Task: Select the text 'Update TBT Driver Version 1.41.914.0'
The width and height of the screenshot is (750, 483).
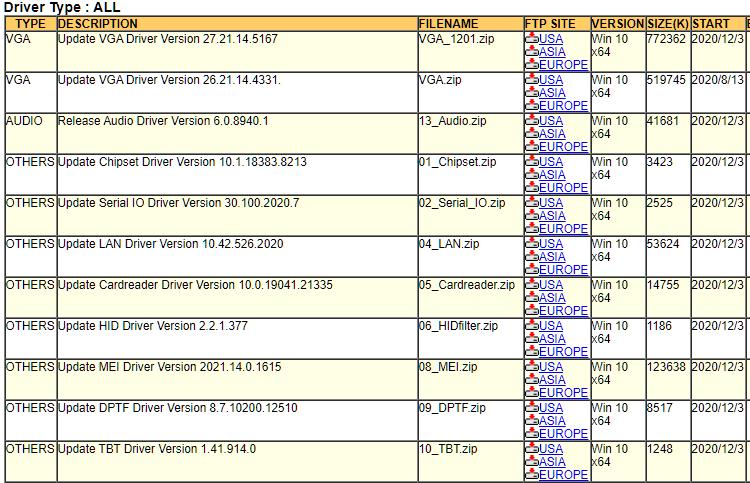Action: pyautogui.click(x=157, y=449)
